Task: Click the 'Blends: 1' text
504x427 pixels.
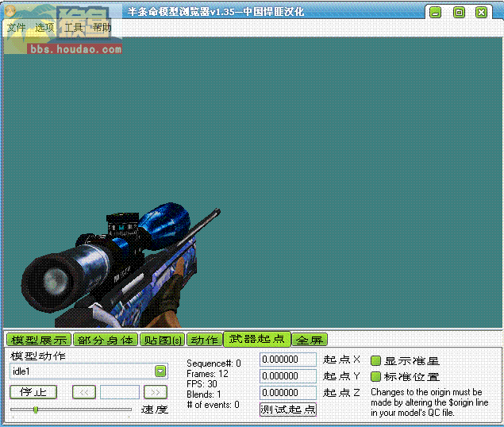Action: (x=204, y=394)
